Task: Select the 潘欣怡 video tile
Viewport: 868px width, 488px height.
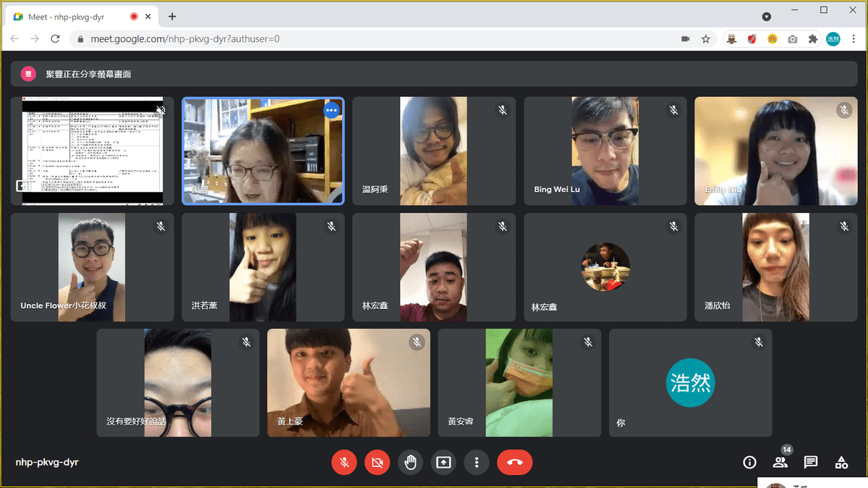Action: [776, 267]
